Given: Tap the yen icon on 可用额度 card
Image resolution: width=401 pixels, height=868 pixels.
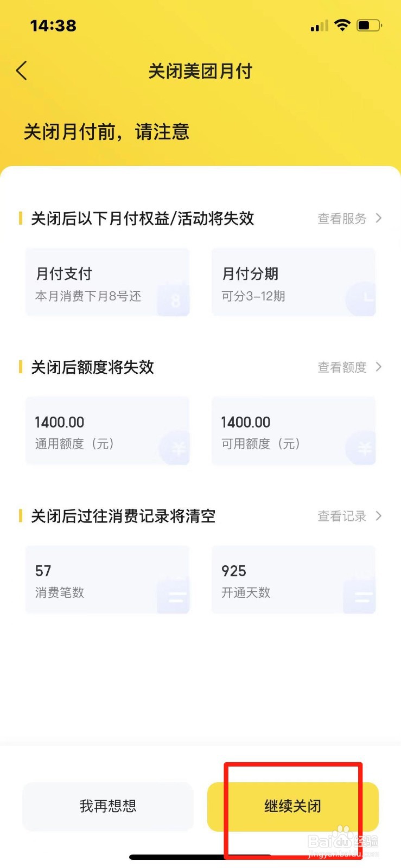Looking at the screenshot, I should [361, 448].
